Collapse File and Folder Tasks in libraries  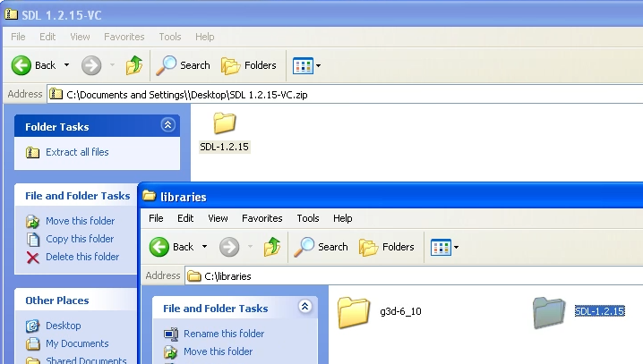(304, 308)
